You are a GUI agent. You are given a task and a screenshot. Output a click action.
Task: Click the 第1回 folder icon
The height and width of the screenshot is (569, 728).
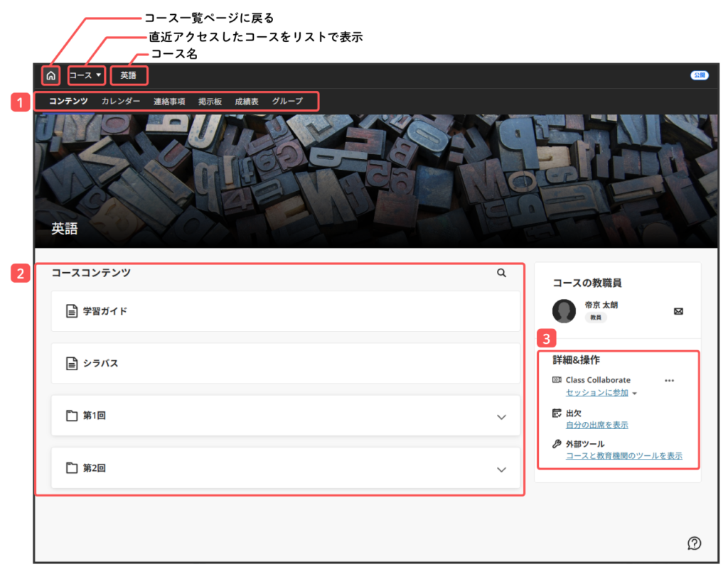71,416
